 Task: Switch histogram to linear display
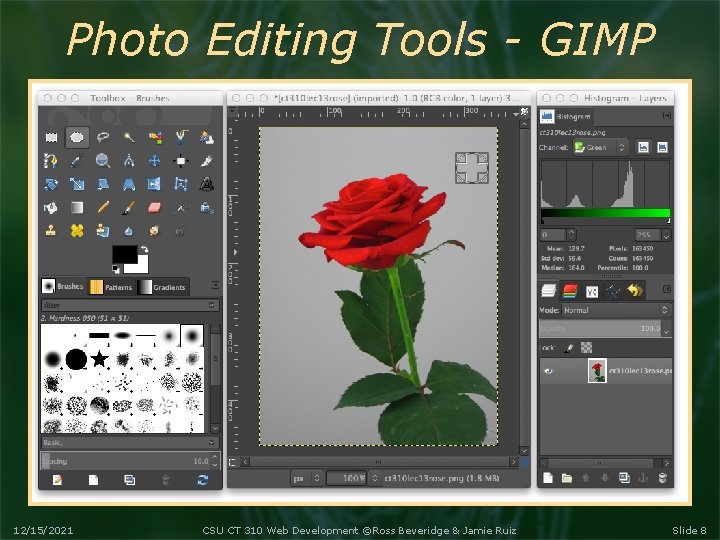[x=643, y=147]
